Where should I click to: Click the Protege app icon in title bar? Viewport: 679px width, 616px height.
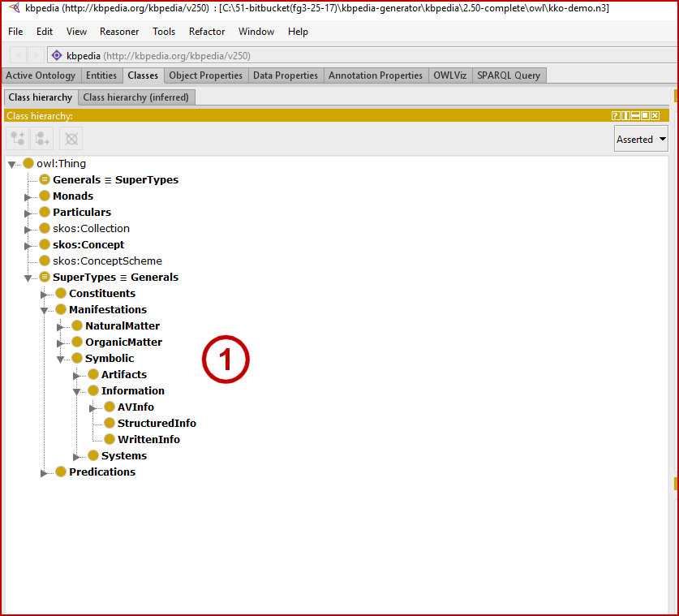[x=15, y=7]
